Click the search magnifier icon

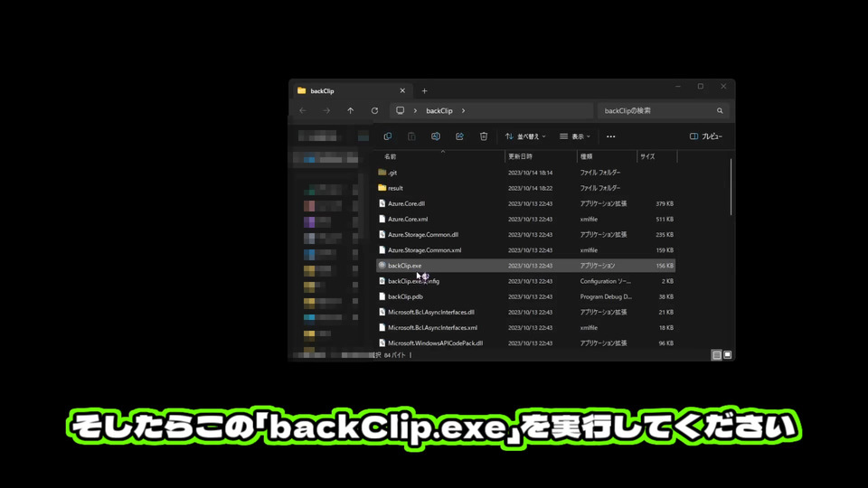[720, 110]
